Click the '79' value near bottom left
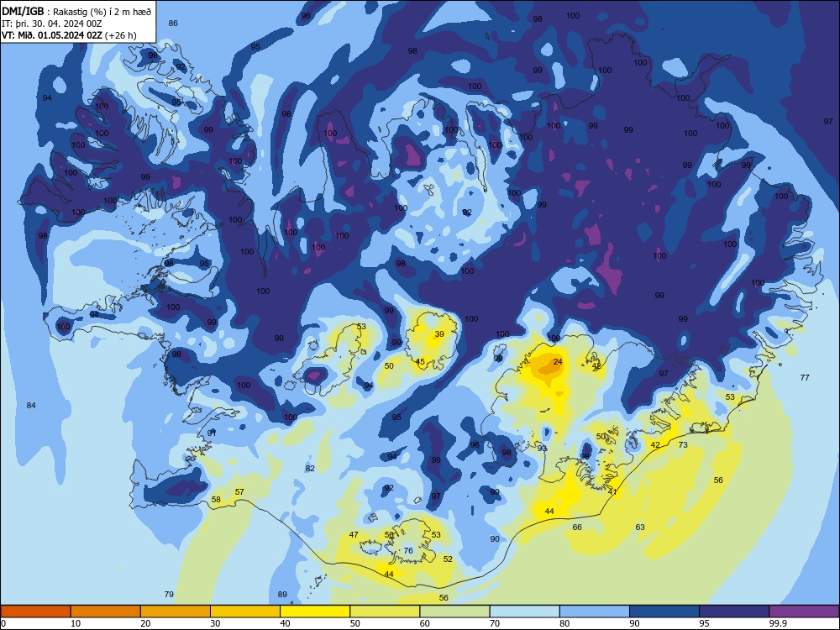This screenshot has height=630, width=840. [x=169, y=594]
